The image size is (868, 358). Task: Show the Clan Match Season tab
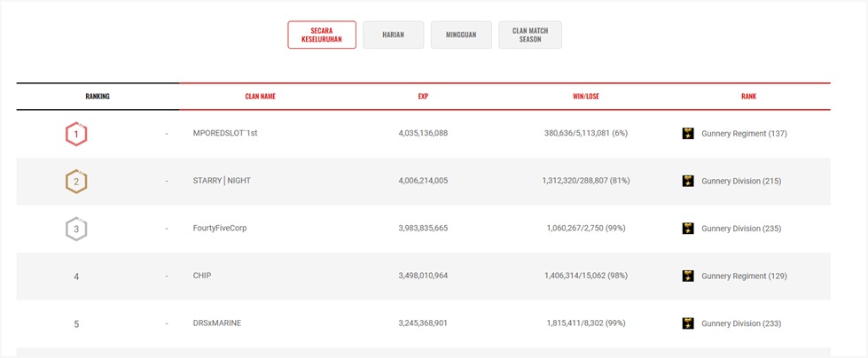tap(530, 35)
